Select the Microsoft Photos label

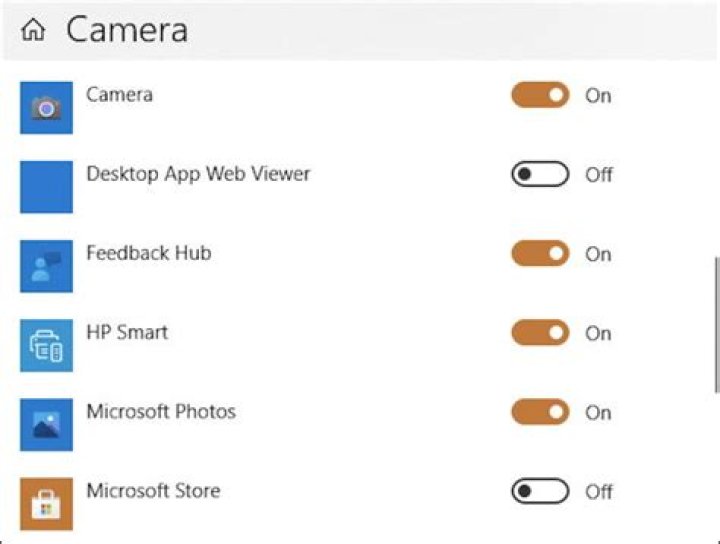[x=160, y=411]
